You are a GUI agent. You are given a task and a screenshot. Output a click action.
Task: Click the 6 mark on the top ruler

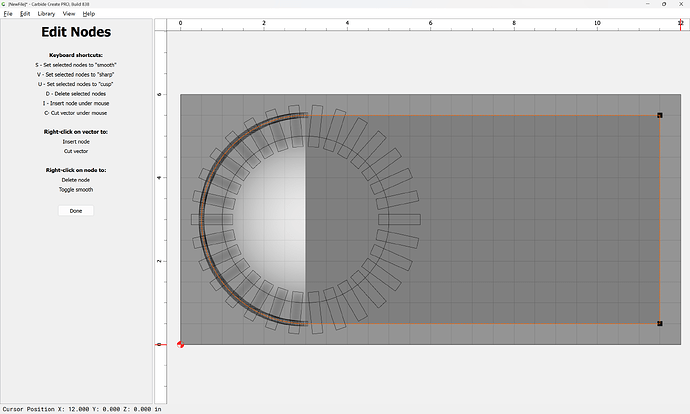coord(430,22)
